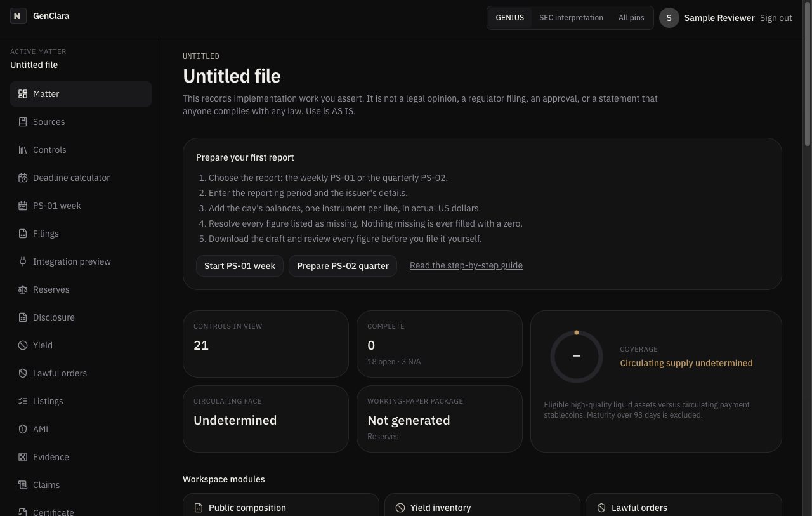812x516 pixels.
Task: Click the Lawful orders shield icon in sidebar
Action: click(23, 373)
